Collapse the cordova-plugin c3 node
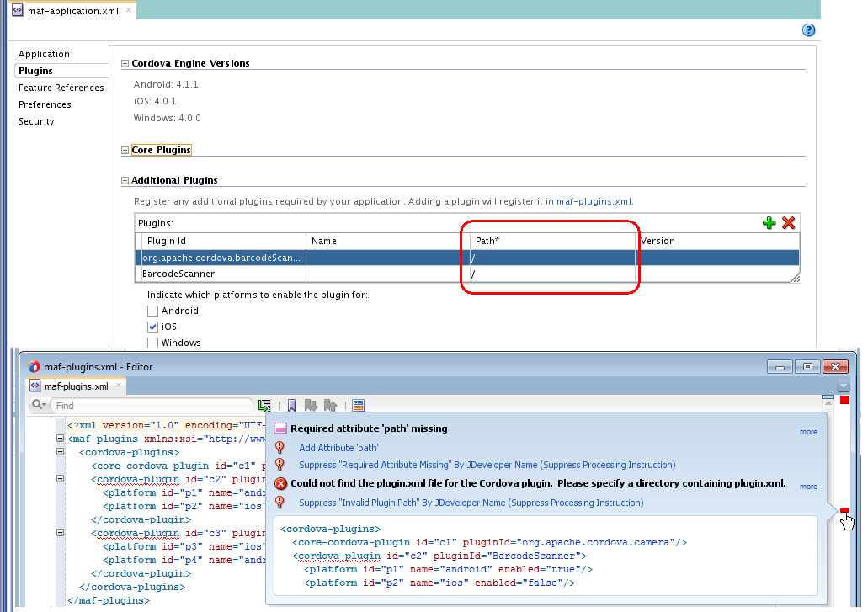This screenshot has width=868, height=612. click(x=60, y=532)
